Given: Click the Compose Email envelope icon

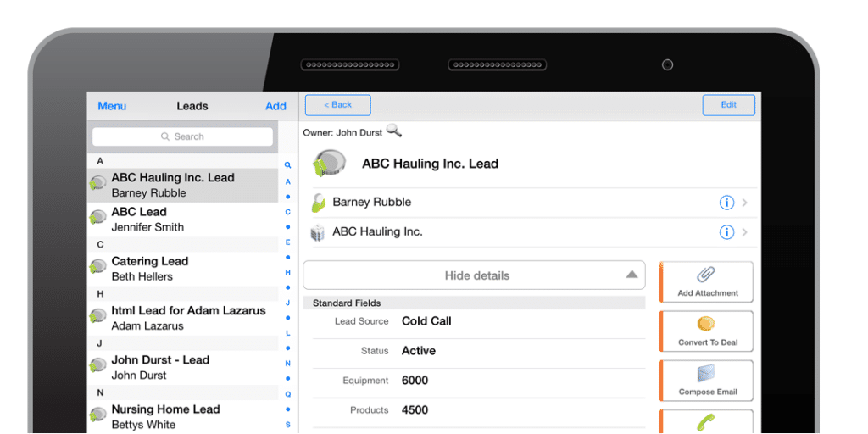Looking at the screenshot, I should [x=707, y=373].
